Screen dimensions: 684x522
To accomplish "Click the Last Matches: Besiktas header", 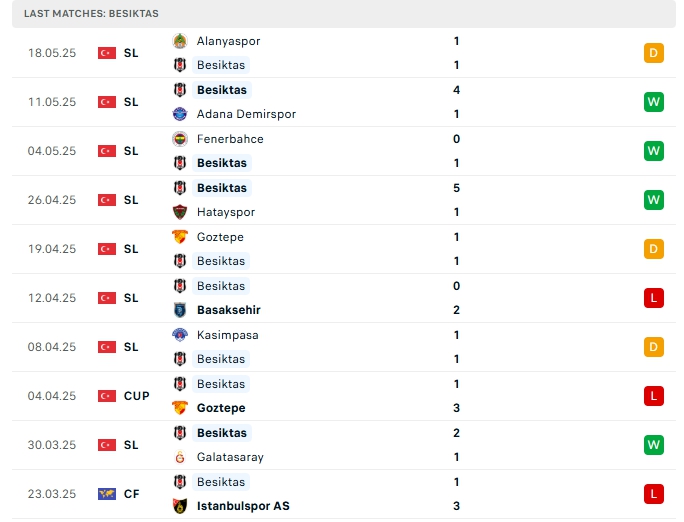I will point(91,13).
